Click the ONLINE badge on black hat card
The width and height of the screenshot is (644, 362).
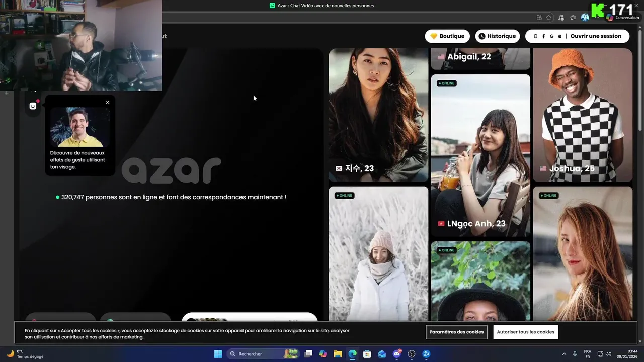pos(447,250)
